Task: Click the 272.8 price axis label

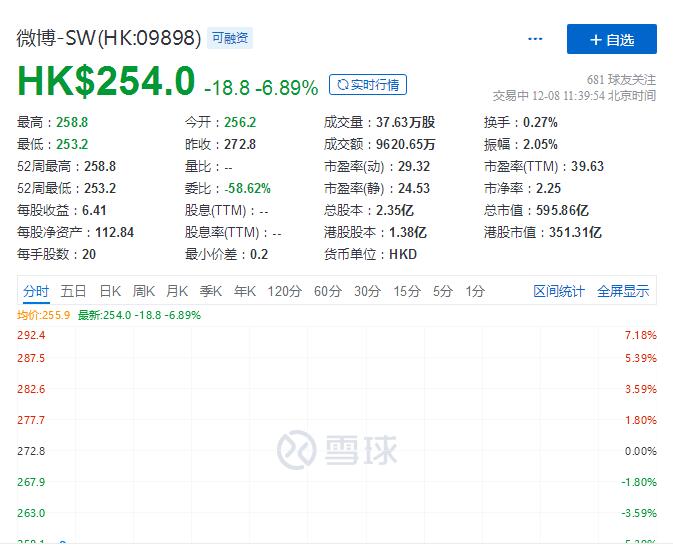Action: [31, 451]
